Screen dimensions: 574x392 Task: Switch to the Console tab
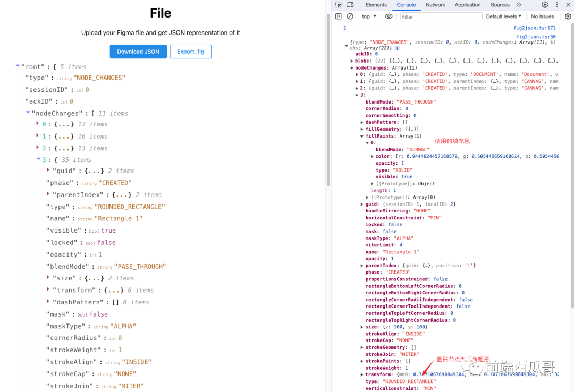406,5
